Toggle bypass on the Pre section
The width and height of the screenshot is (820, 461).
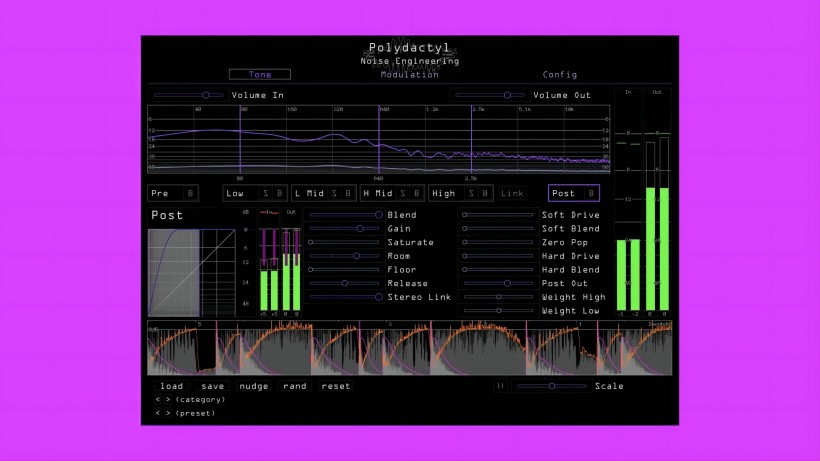[190, 193]
